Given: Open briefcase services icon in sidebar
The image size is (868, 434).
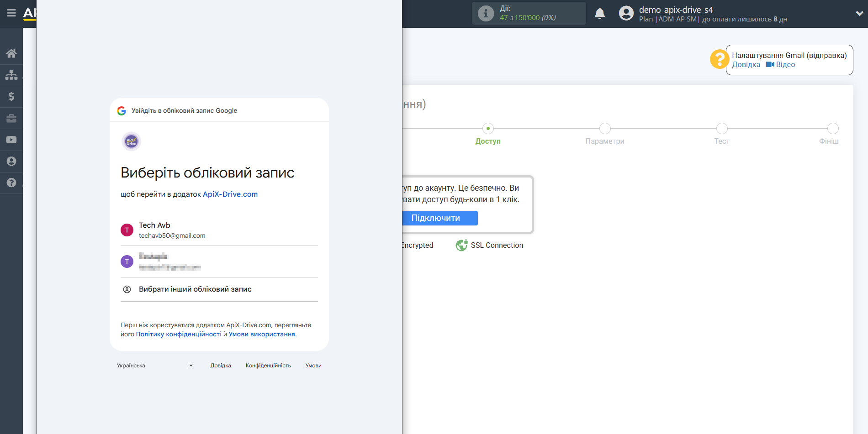Looking at the screenshot, I should tap(11, 118).
